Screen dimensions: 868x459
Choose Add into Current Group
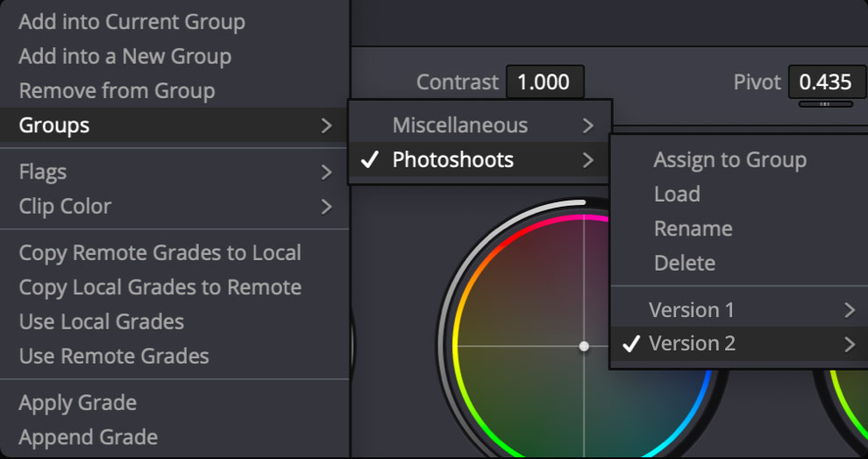click(x=174, y=22)
